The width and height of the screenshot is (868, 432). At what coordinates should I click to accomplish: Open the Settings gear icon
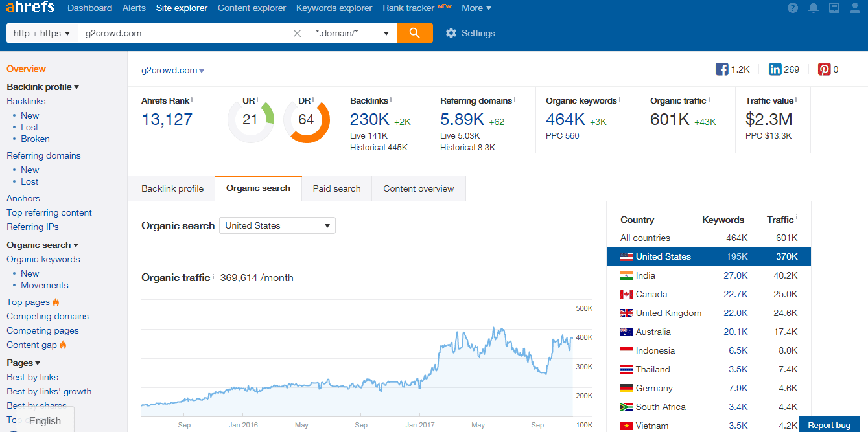pos(451,33)
